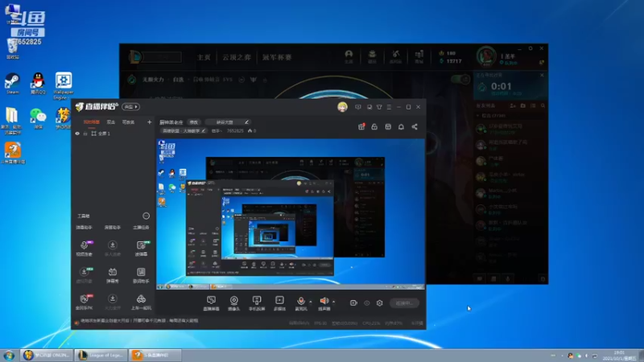
Task: Click the skin shirt icon in title bar
Action: (x=379, y=107)
